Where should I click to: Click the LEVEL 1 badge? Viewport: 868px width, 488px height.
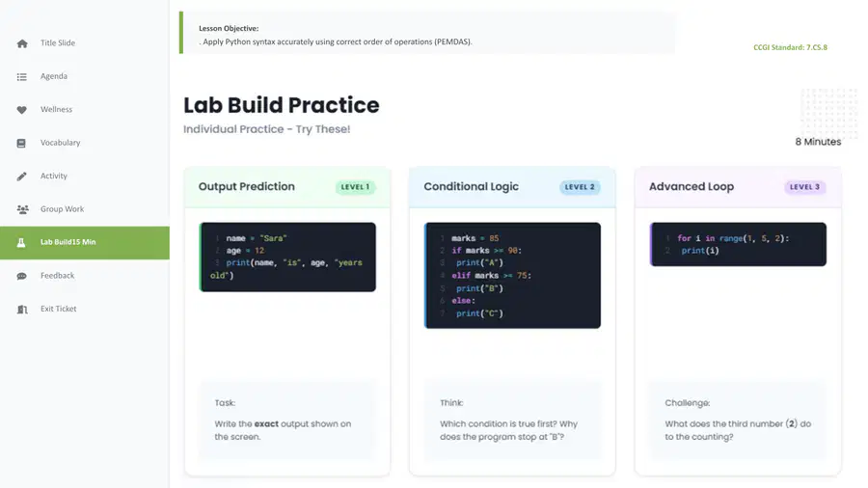(355, 187)
